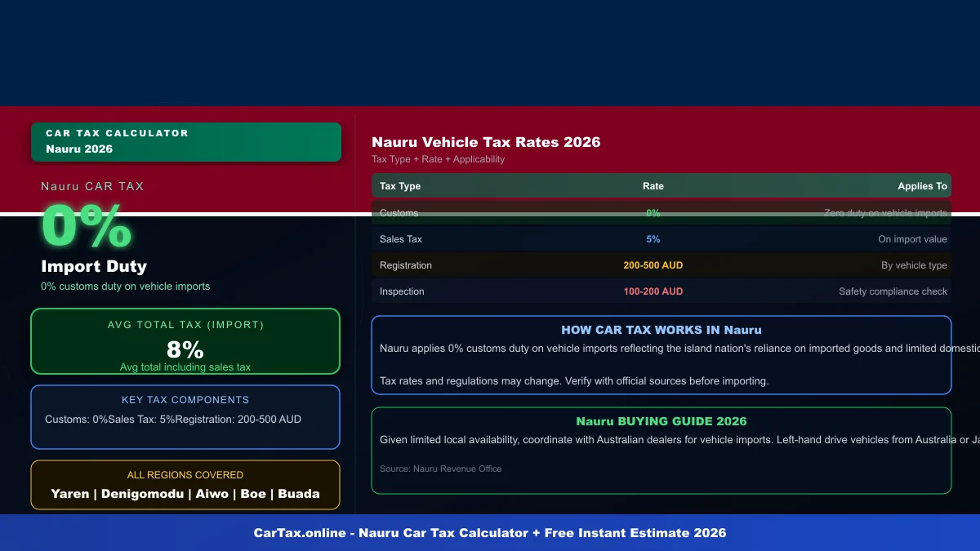980x551 pixels.
Task: Click the 'Customs' row label
Action: coord(399,213)
